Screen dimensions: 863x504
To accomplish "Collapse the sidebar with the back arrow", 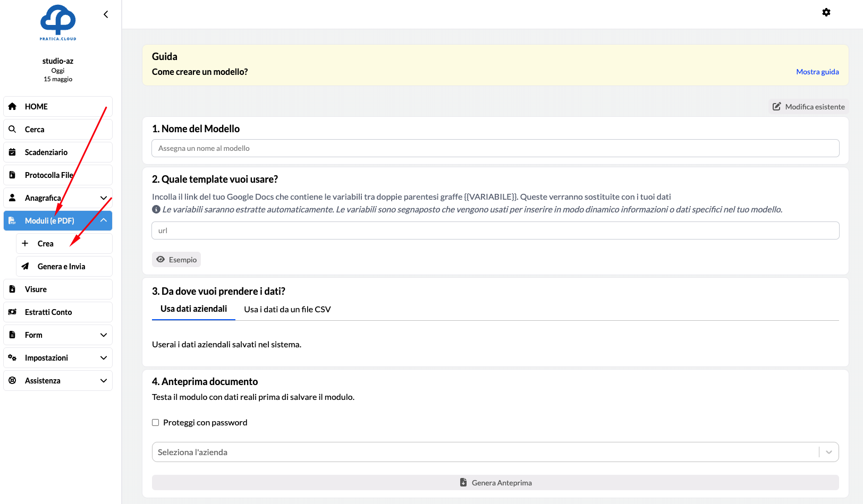I will [x=106, y=14].
